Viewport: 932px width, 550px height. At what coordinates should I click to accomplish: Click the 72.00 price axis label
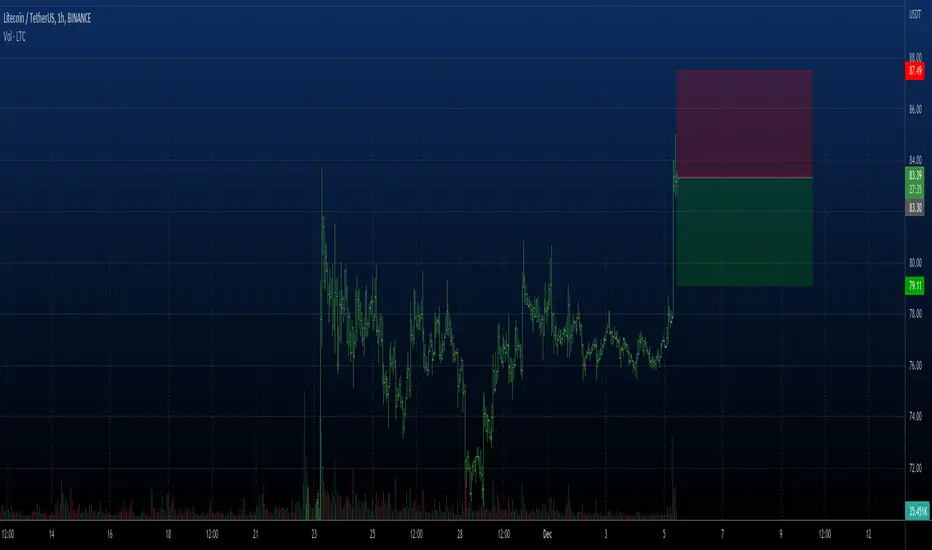[x=915, y=468]
